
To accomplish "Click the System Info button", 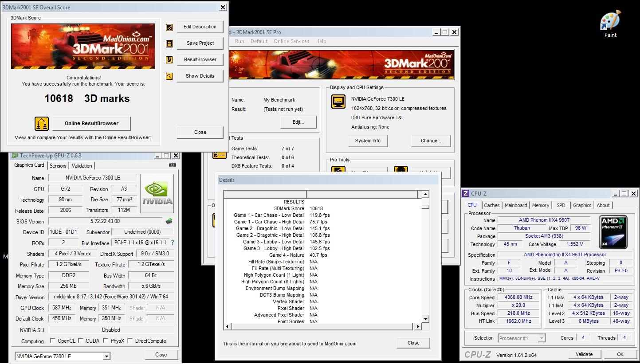I will 368,141.
